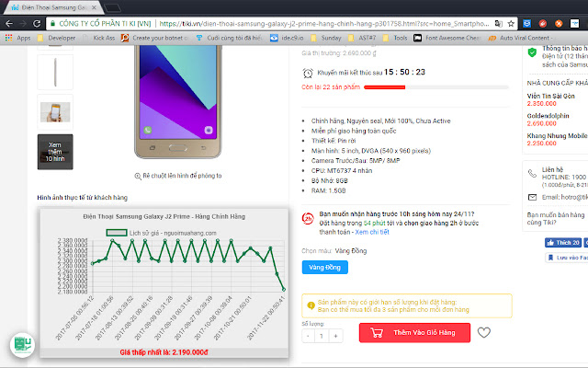Image resolution: width=588 pixels, height=368 pixels.
Task: Click the site security padlock icon
Action: 53,24
